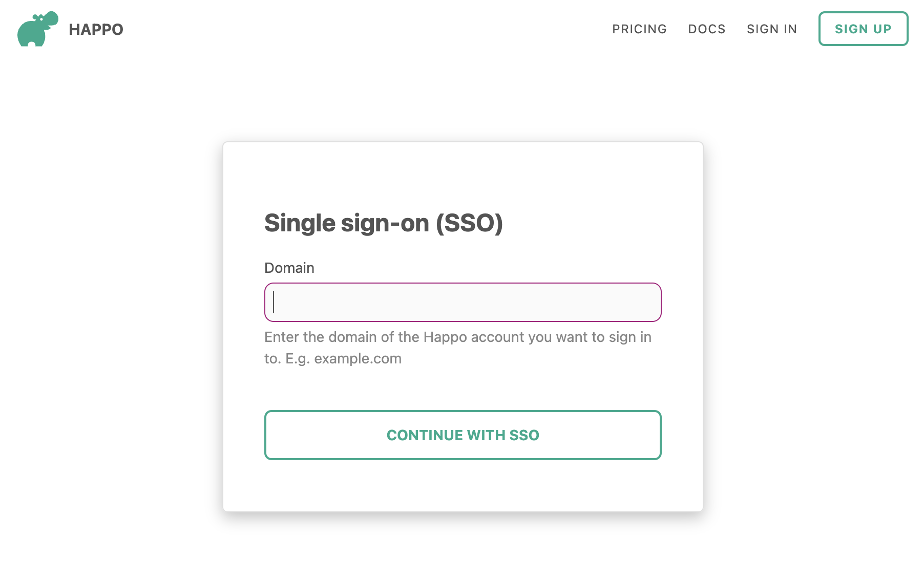This screenshot has width=924, height=561.
Task: Navigate to documentation via DOCS
Action: point(707,29)
